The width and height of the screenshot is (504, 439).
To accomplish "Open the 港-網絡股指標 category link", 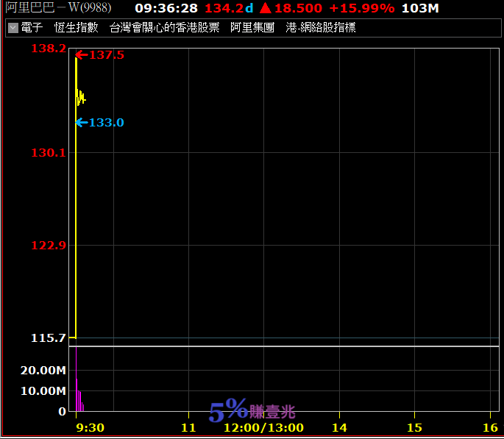I will (x=321, y=28).
